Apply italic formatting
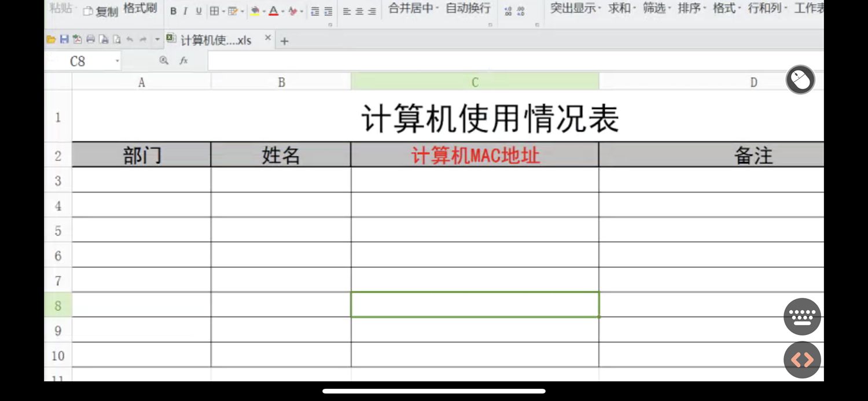This screenshot has height=401, width=868. click(x=186, y=10)
